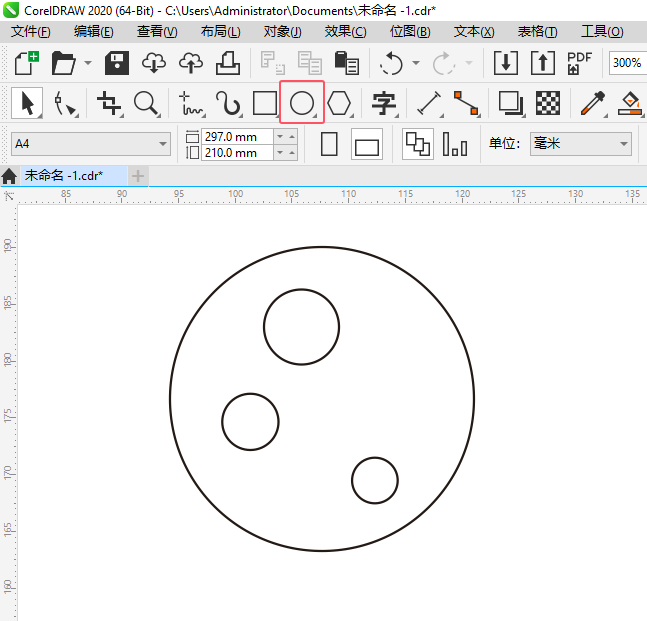The width and height of the screenshot is (647, 621).
Task: Expand the Undo history dropdown arrow
Action: click(x=416, y=63)
